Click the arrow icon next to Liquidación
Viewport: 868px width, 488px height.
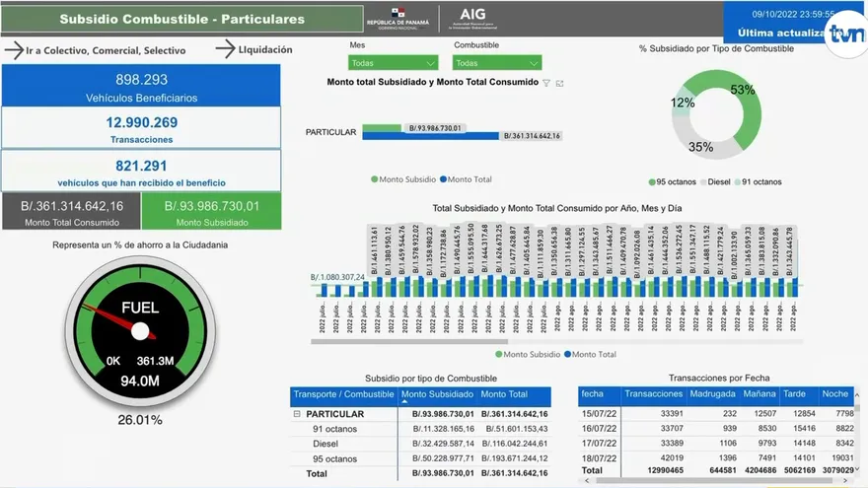tap(225, 49)
